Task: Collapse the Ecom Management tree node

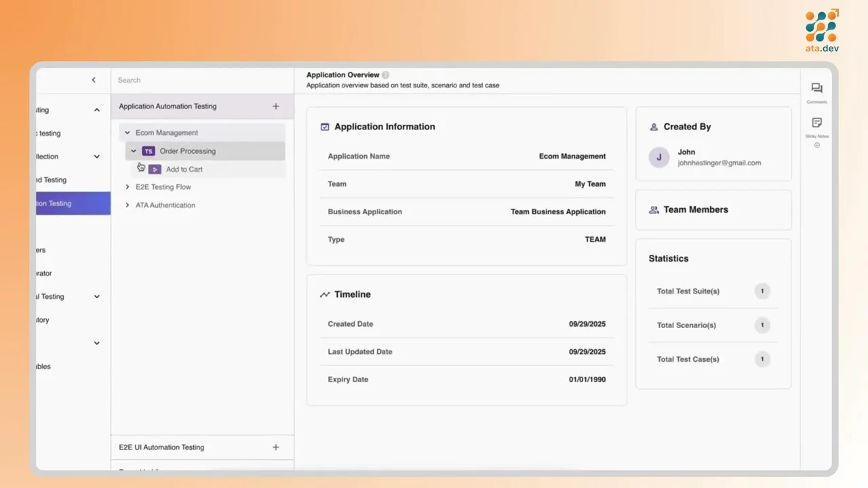Action: pos(127,132)
